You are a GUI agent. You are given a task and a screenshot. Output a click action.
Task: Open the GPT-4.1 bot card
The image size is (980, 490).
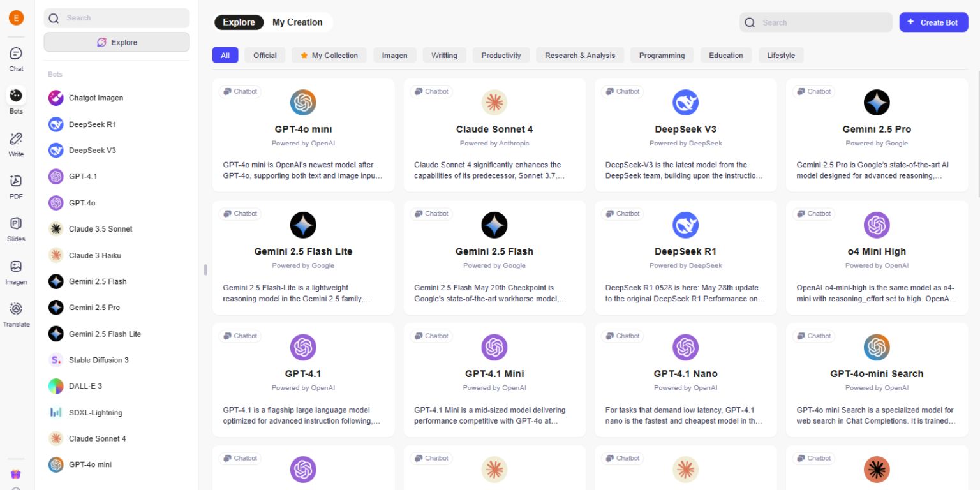pyautogui.click(x=303, y=380)
